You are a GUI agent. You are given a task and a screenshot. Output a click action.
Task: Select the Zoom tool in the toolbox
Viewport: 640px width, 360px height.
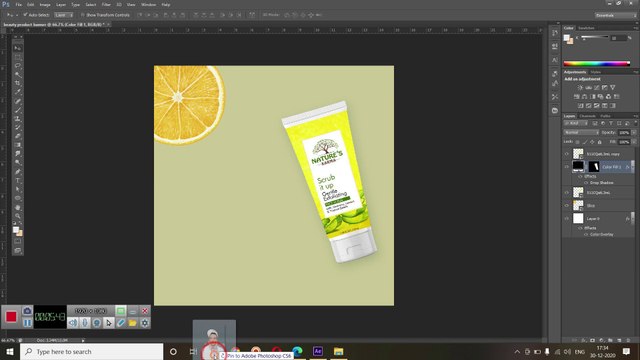(x=18, y=216)
